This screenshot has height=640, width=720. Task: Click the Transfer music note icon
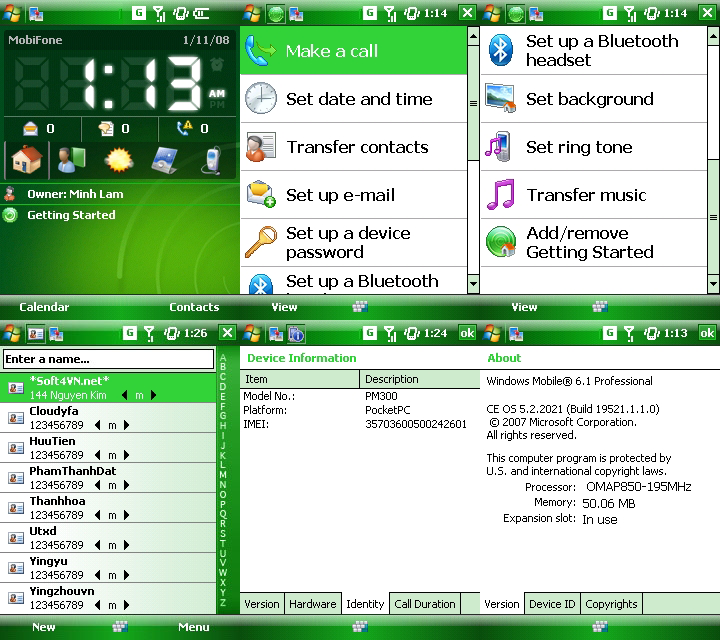[x=501, y=195]
